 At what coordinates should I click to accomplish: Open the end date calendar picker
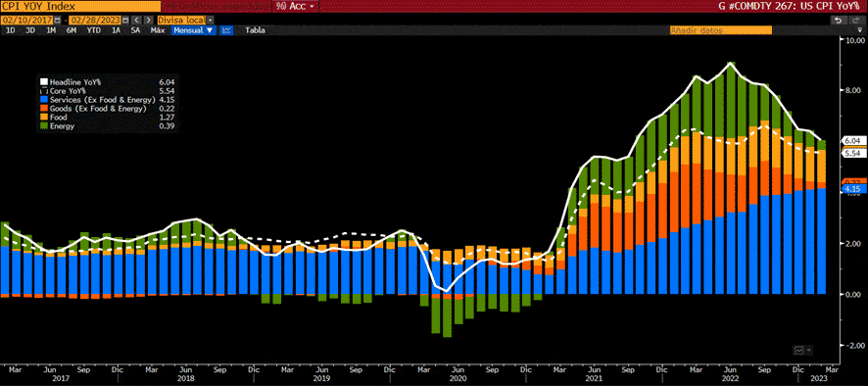[126, 20]
